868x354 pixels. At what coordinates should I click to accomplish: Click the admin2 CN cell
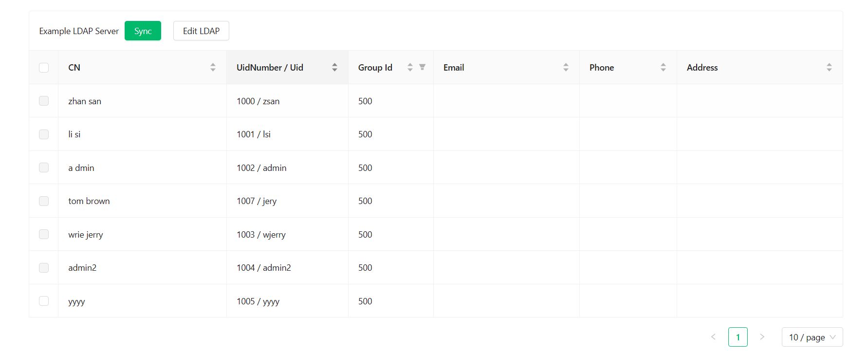pyautogui.click(x=82, y=268)
